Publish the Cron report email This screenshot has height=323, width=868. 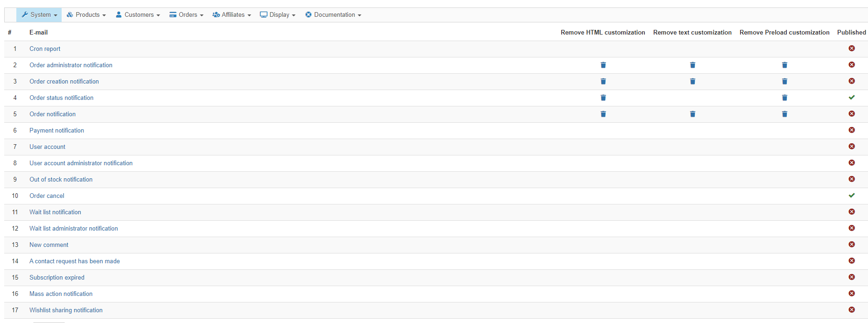(851, 49)
